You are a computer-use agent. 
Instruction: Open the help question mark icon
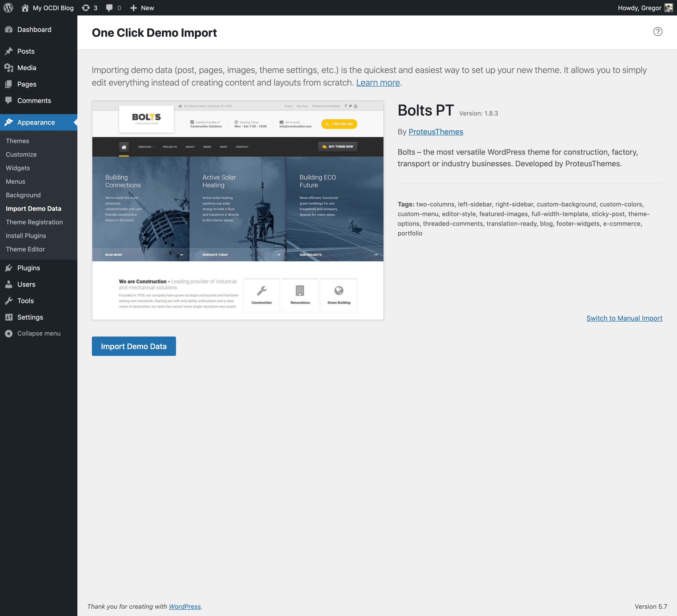pos(657,32)
